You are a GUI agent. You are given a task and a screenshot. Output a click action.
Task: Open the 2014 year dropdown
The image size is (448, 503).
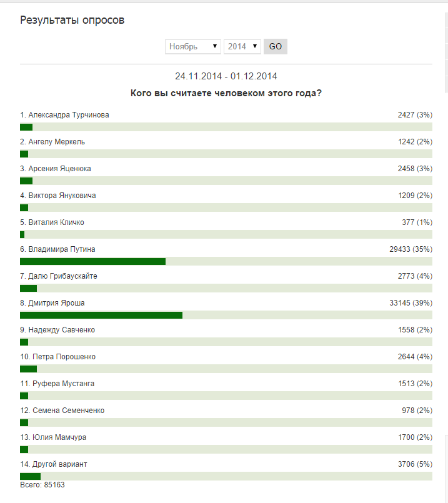point(242,46)
